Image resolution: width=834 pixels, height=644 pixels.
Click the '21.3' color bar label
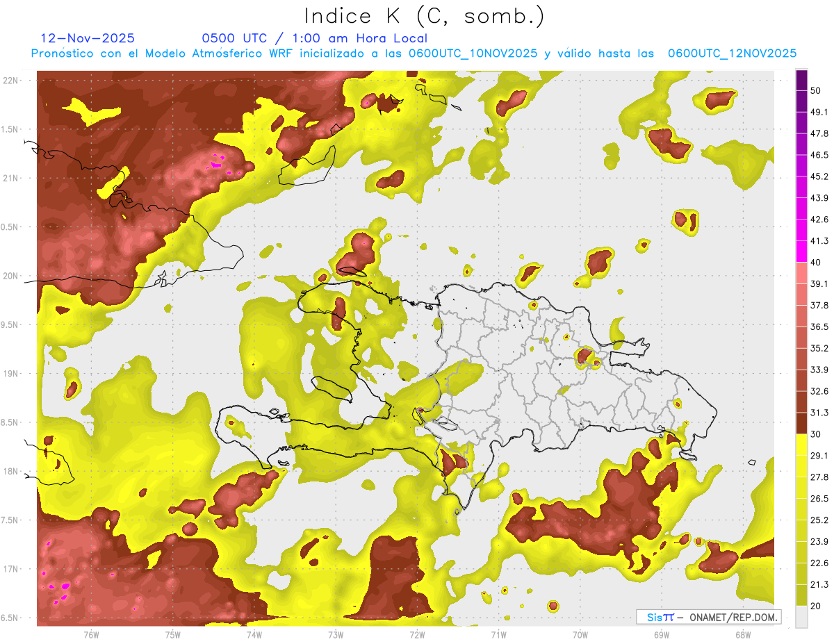[819, 584]
